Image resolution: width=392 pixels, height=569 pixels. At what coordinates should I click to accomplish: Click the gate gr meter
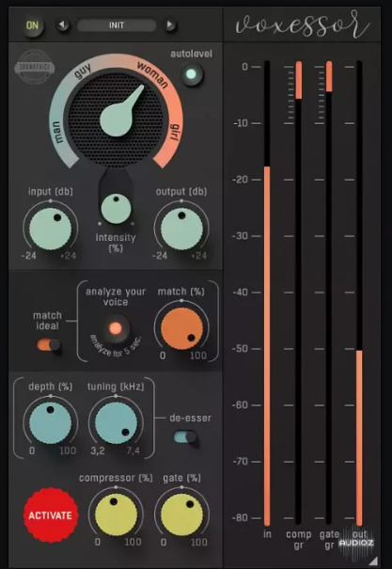click(x=329, y=293)
